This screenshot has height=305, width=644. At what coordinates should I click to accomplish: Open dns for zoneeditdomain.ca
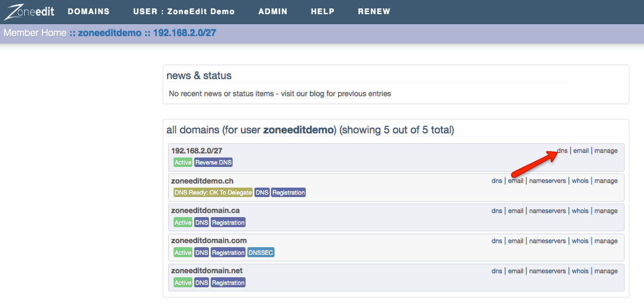[x=497, y=211]
